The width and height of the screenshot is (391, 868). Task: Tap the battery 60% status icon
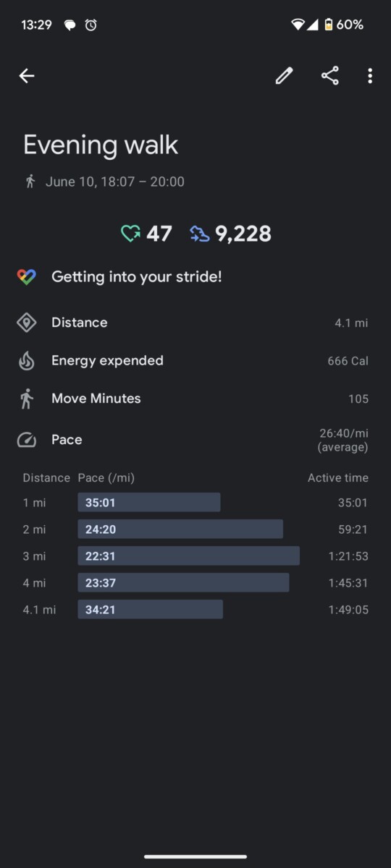tap(343, 25)
